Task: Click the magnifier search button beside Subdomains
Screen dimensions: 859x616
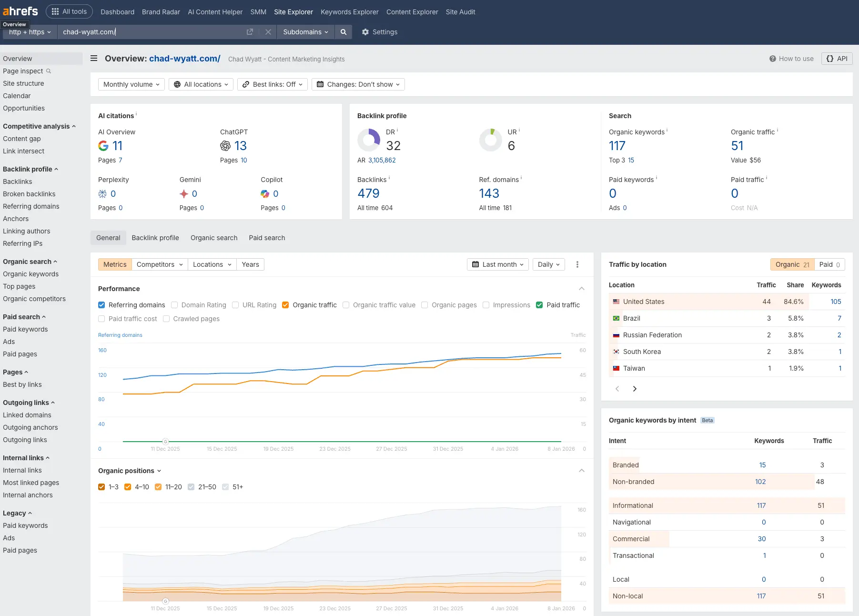Action: pos(343,32)
